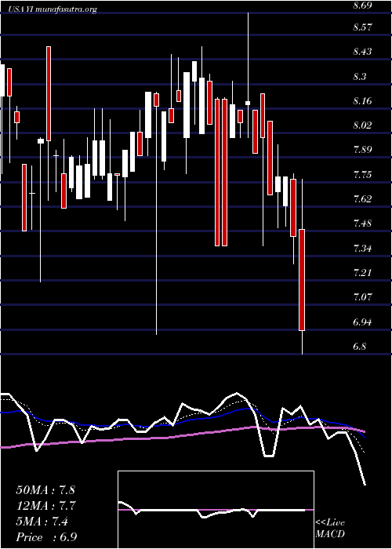Viewport: 392px width, 549px height.
Task: Click the USA YI chart title
Action: click(53, 10)
